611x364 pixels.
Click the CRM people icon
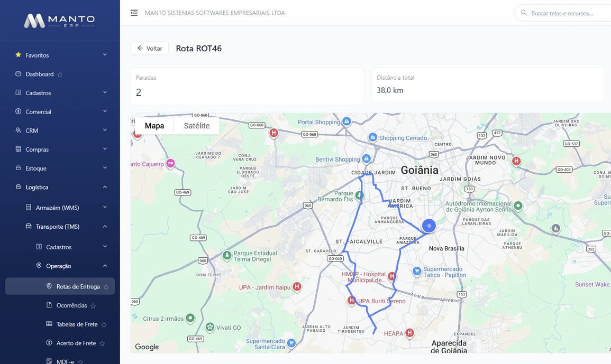tap(19, 130)
